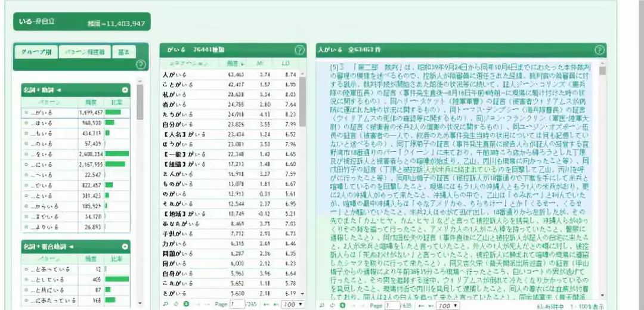Screen dimensions: 644x310
Task: Sort collocations by MI column header
Action: pyautogui.click(x=259, y=64)
